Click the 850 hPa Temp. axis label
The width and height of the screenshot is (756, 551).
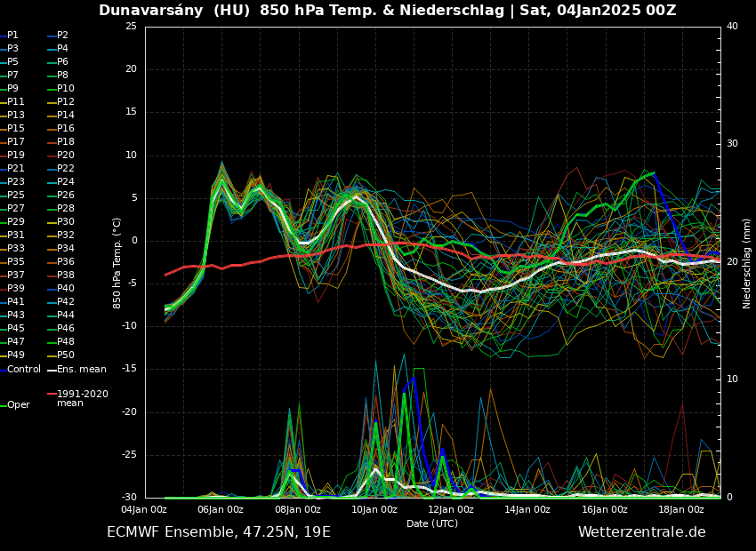pyautogui.click(x=117, y=263)
